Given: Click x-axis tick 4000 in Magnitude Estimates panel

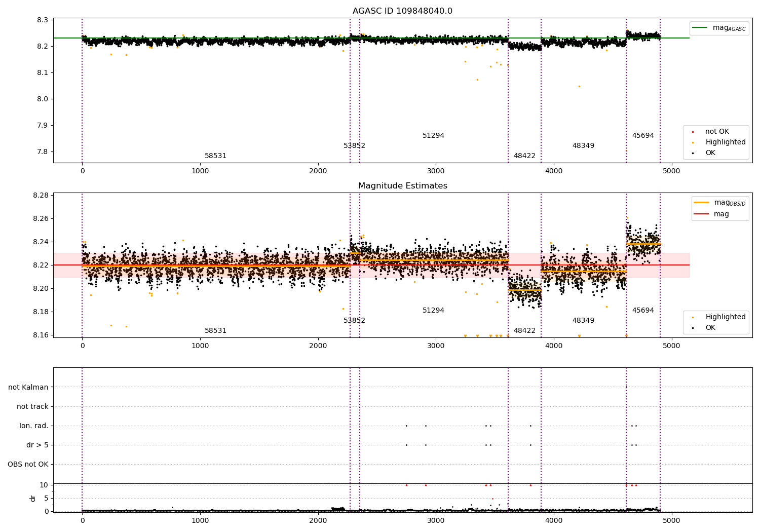Looking at the screenshot, I should click(x=554, y=346).
